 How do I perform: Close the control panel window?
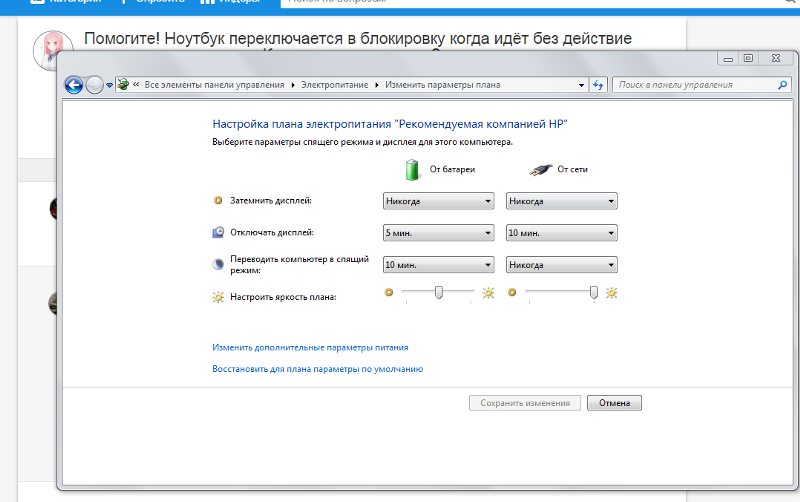tap(776, 59)
